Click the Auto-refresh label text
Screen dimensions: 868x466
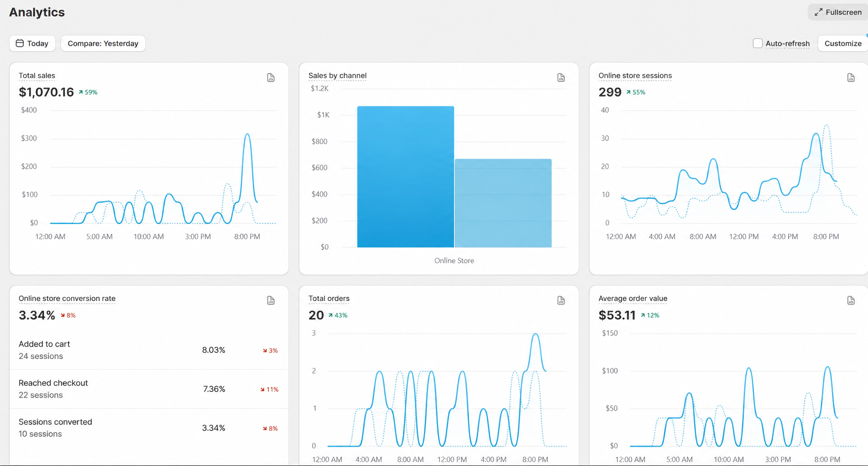click(787, 43)
